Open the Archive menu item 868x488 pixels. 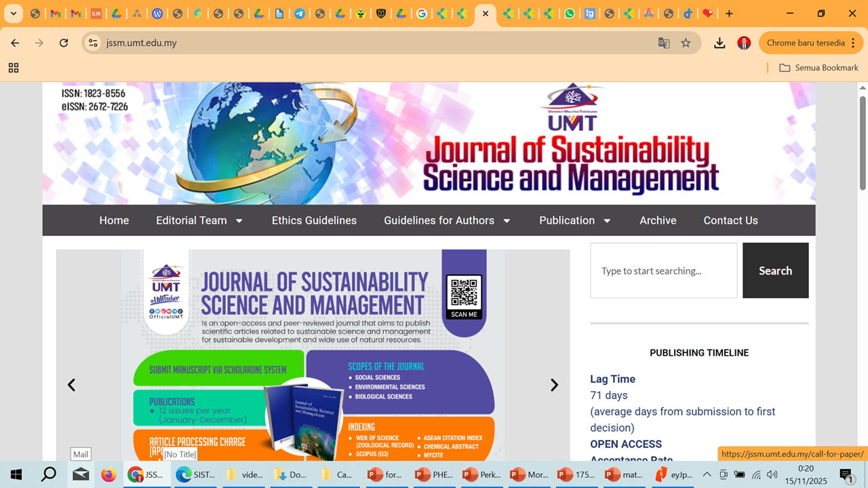click(658, 220)
